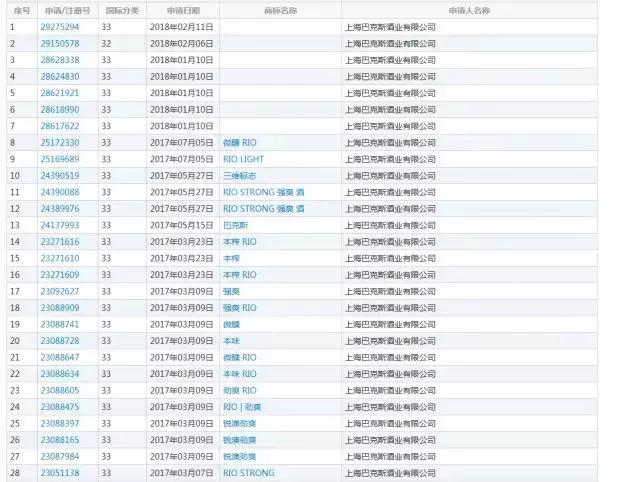Select date cell 2017年03月07日

(182, 473)
